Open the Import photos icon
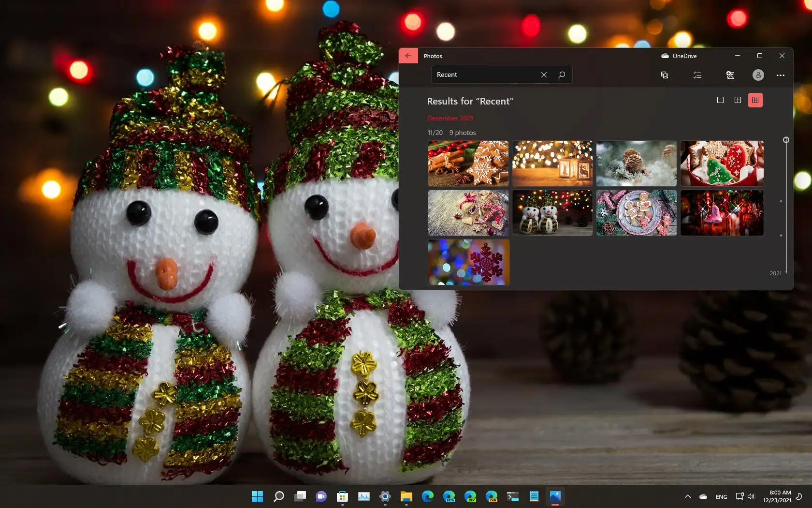 tap(730, 75)
